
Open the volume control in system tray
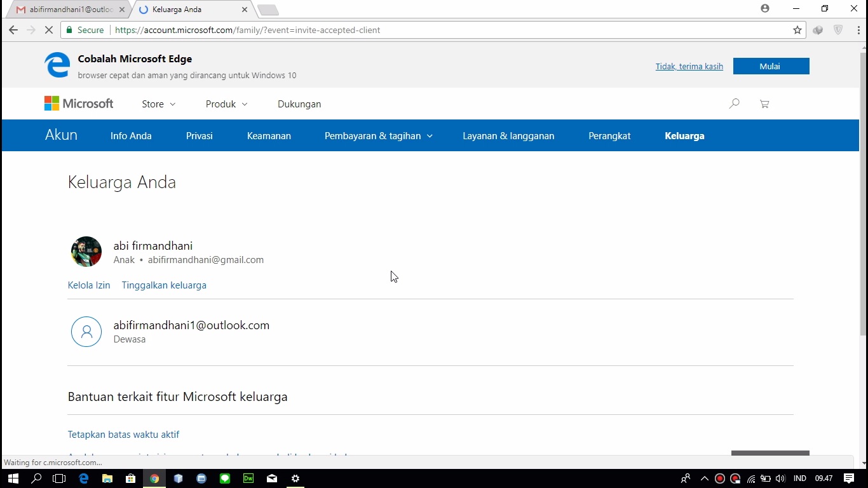tap(780, 478)
